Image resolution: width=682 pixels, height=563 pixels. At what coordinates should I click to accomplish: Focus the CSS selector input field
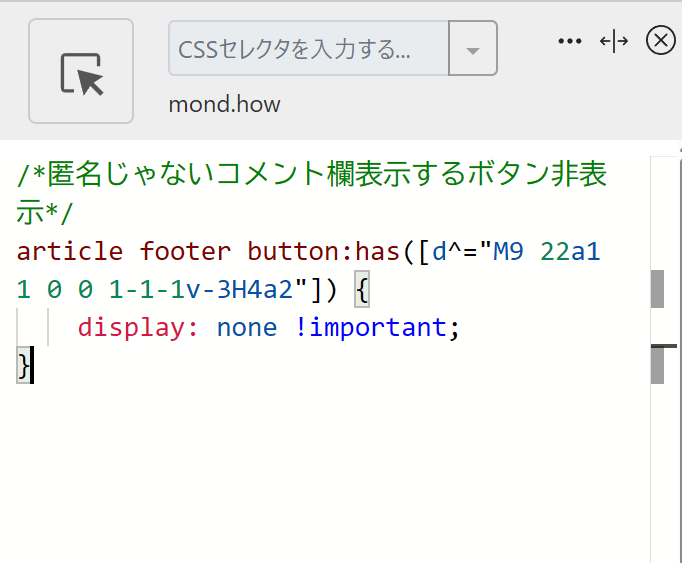(308, 48)
